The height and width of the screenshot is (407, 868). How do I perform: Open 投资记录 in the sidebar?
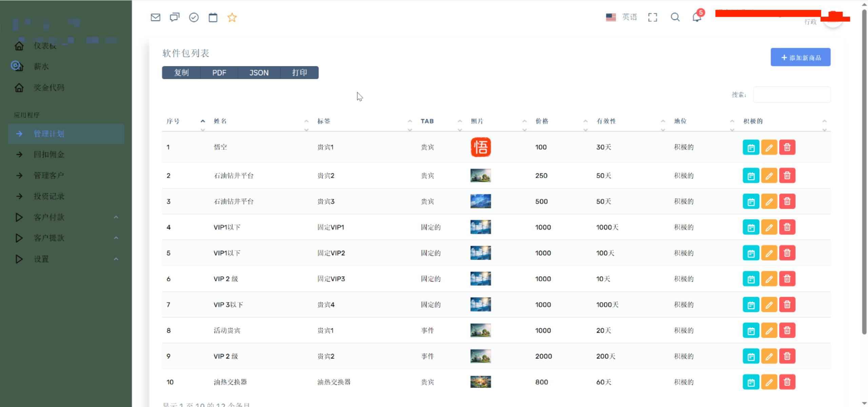coord(49,196)
